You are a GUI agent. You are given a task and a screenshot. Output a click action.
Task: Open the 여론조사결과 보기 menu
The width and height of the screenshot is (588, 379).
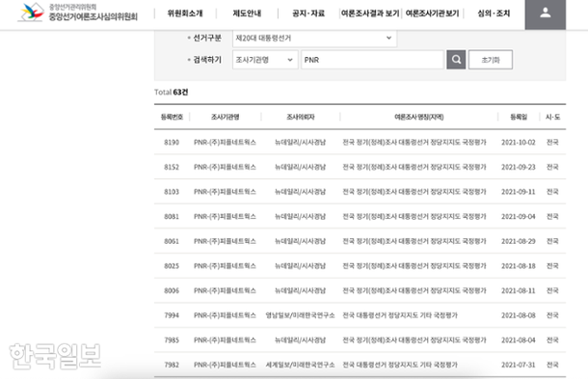[370, 14]
